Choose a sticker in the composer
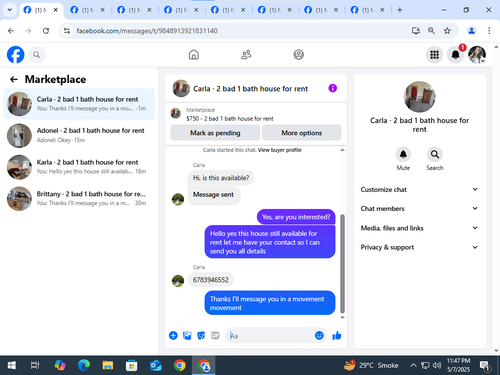The height and width of the screenshot is (375, 500). 201,335
